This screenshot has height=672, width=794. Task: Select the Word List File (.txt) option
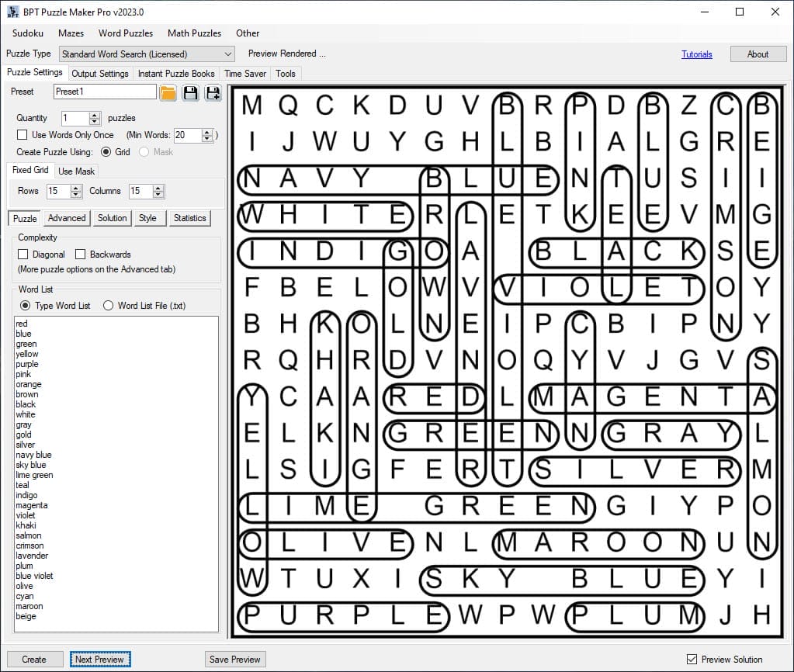tap(109, 306)
